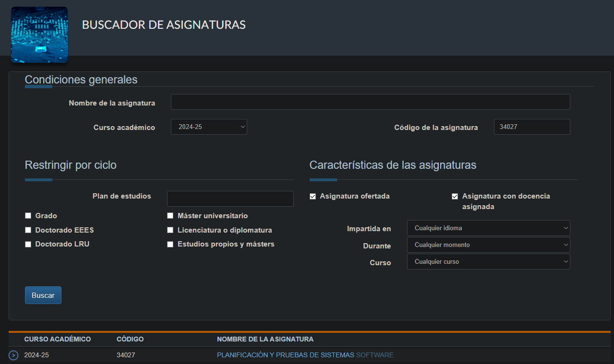The image size is (614, 364).
Task: Toggle the Licenciatura o diplomatura checkbox
Action: click(170, 230)
